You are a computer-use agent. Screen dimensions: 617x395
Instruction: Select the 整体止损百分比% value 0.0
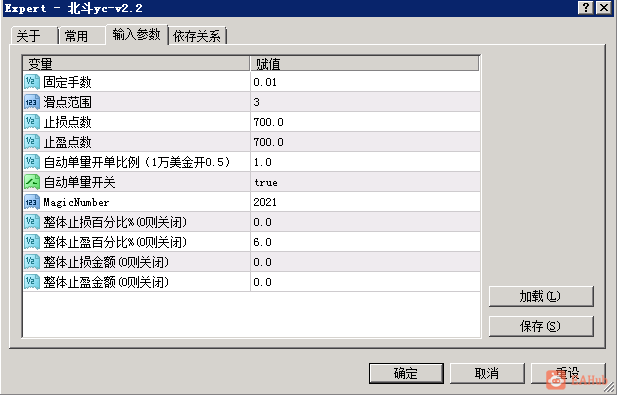tap(262, 222)
